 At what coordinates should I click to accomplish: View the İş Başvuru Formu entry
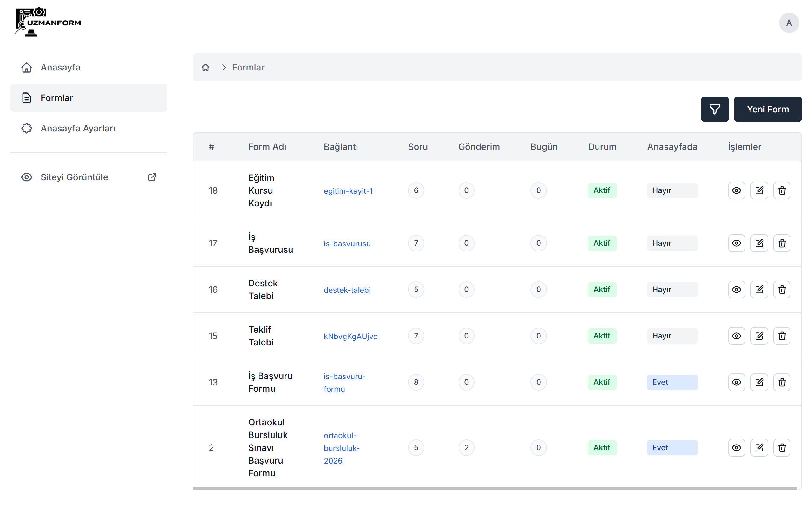pos(737,382)
